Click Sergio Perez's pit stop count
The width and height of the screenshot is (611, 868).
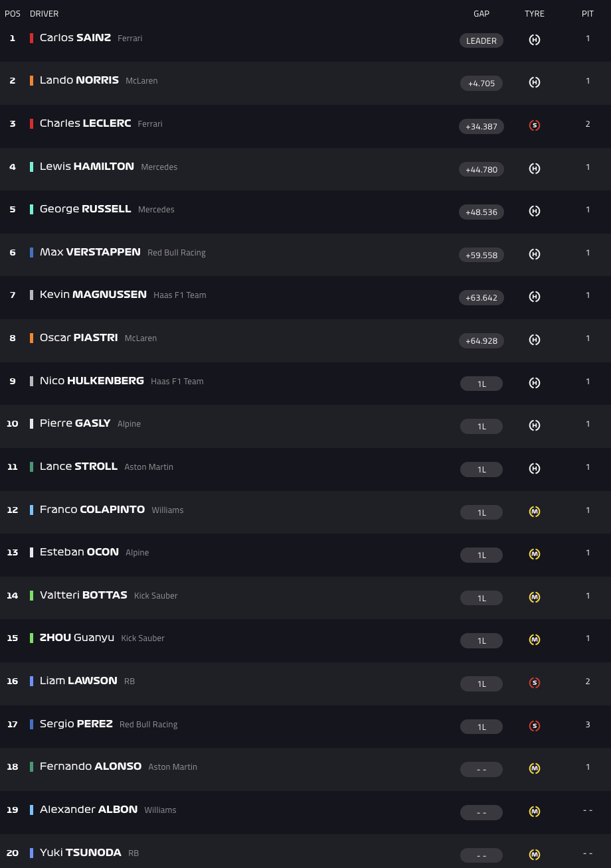point(588,725)
